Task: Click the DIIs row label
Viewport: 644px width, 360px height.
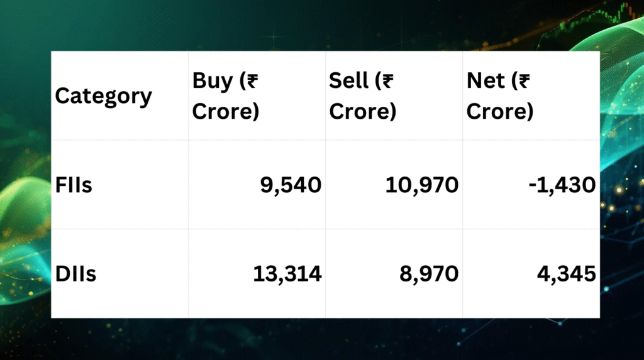Action: pyautogui.click(x=75, y=274)
